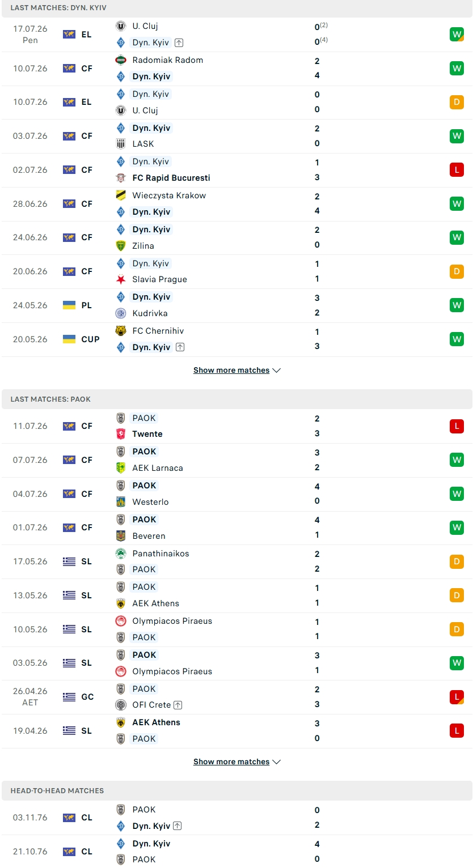
Task: Click the Wieczysta Krakow team logo
Action: (121, 195)
